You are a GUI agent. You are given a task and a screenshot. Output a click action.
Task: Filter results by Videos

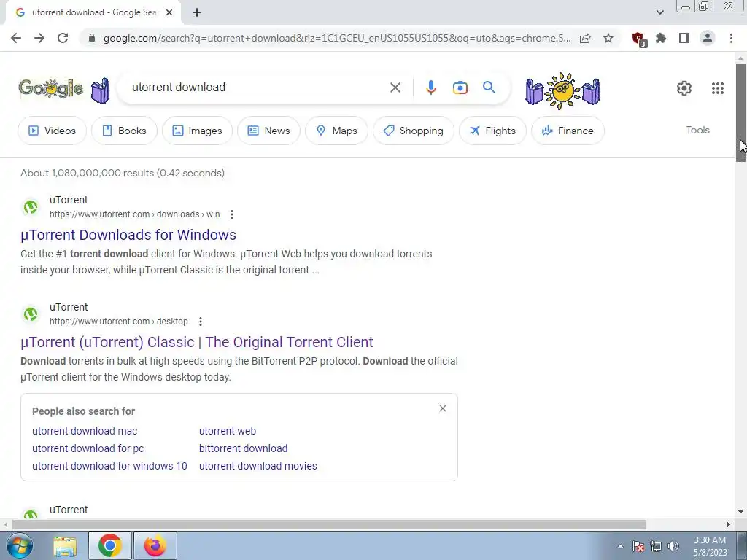53,131
